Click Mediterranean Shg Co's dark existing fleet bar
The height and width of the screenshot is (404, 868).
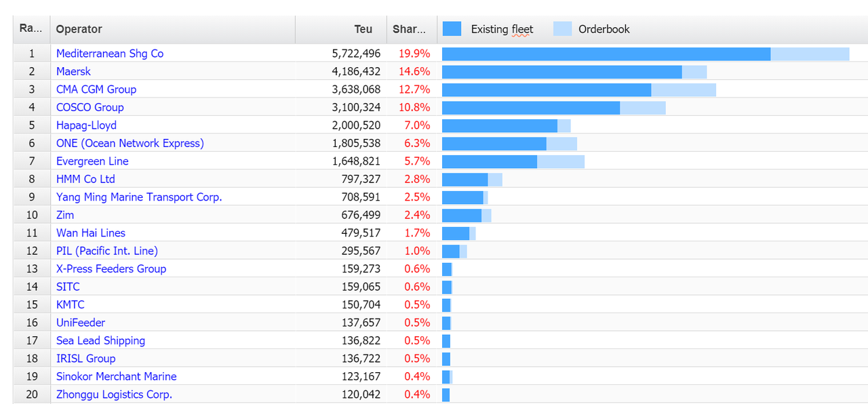click(x=606, y=54)
